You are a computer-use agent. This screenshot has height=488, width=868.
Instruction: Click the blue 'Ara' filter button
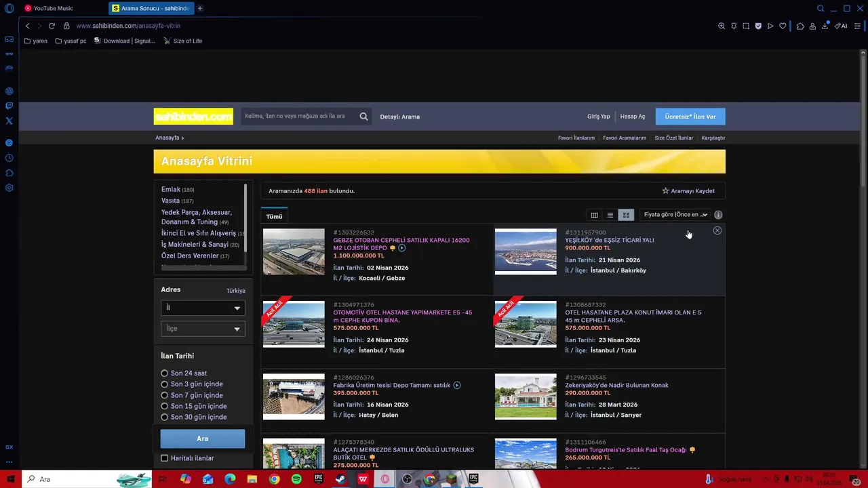click(x=203, y=439)
